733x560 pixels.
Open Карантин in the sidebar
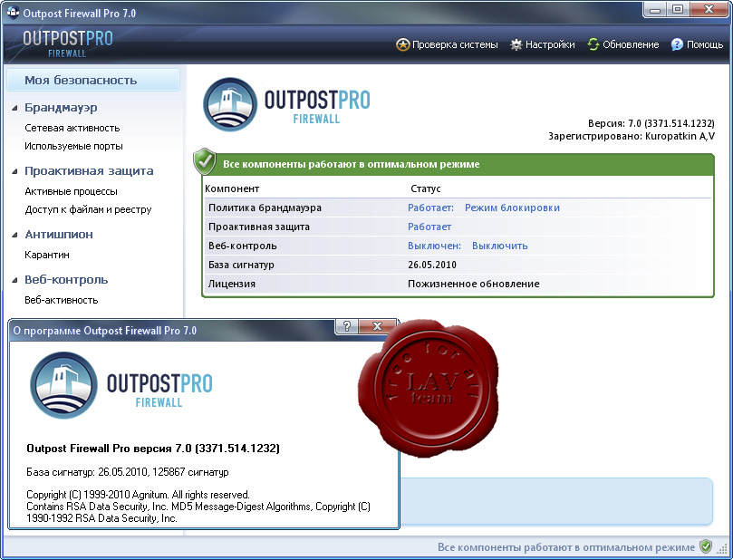point(47,256)
